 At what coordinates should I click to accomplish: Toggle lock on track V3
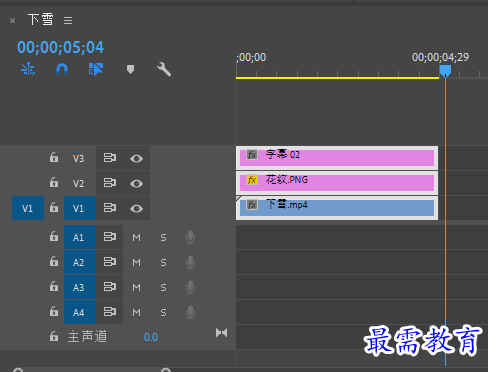pos(54,157)
